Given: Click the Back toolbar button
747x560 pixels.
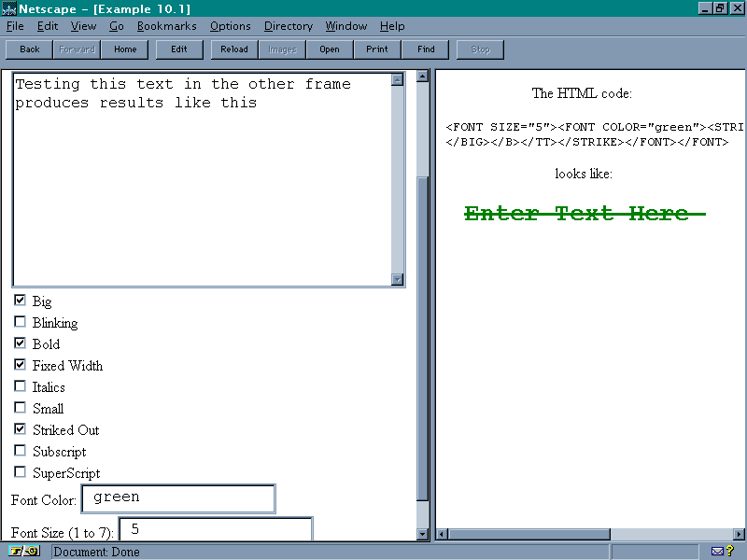Looking at the screenshot, I should (x=30, y=49).
